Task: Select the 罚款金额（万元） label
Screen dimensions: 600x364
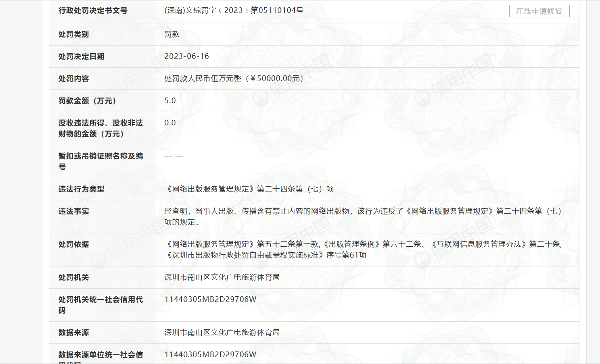Action: (x=87, y=101)
